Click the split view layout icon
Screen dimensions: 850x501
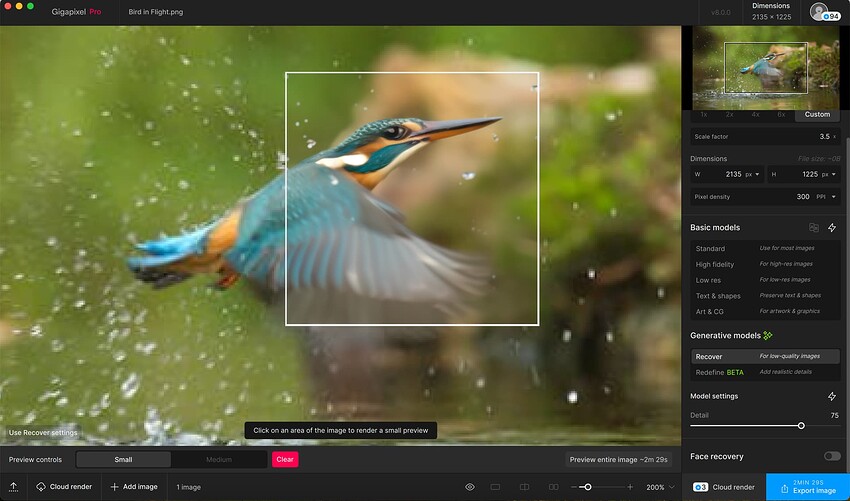click(522, 487)
